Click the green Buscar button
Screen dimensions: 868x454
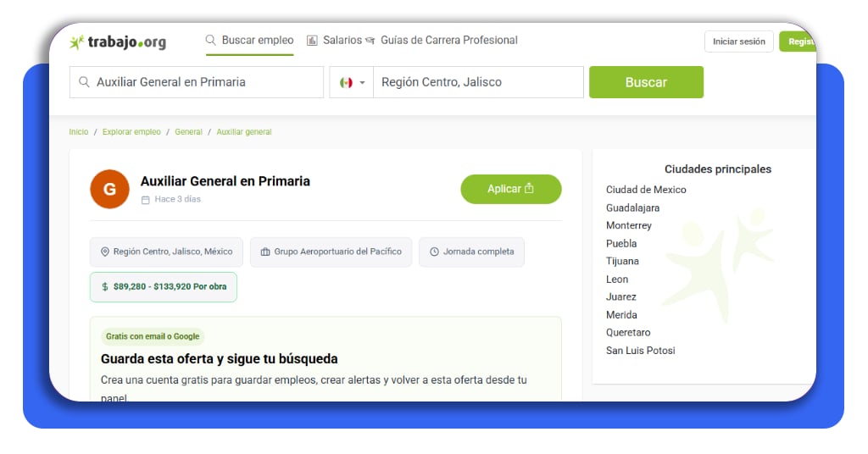click(646, 82)
